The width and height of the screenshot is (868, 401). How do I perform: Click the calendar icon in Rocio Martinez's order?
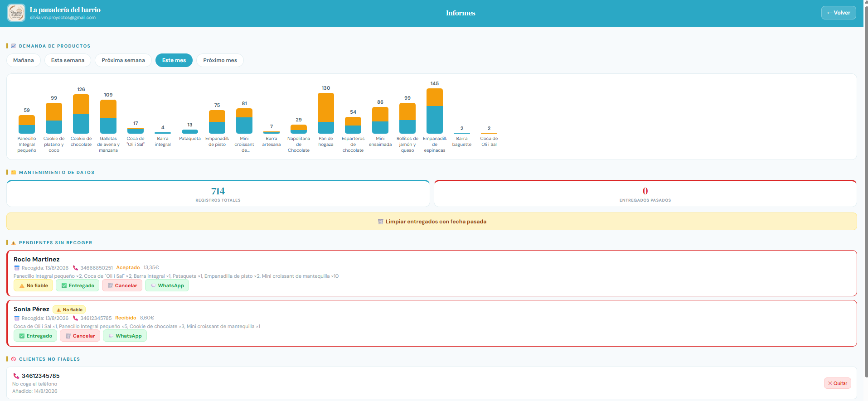click(x=17, y=268)
